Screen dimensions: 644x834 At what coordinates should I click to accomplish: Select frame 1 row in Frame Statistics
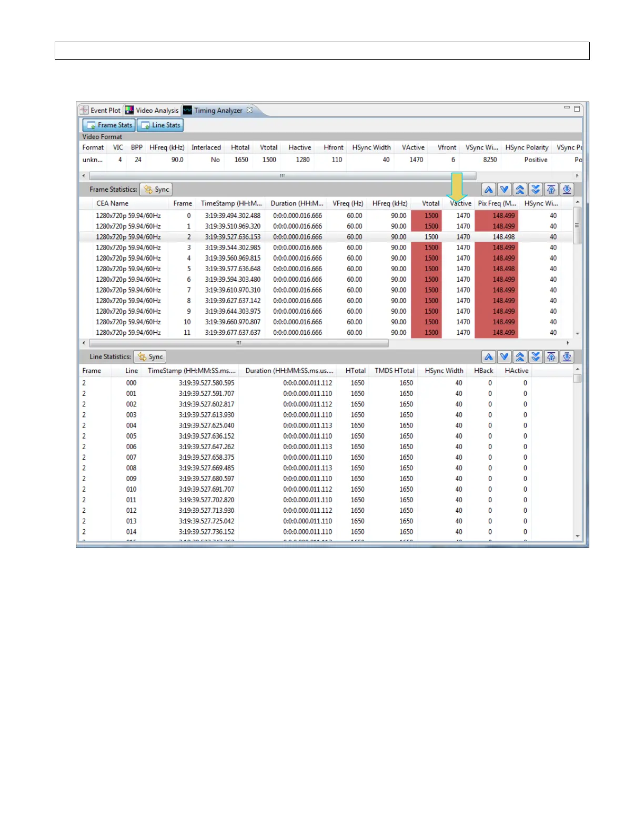click(x=326, y=226)
